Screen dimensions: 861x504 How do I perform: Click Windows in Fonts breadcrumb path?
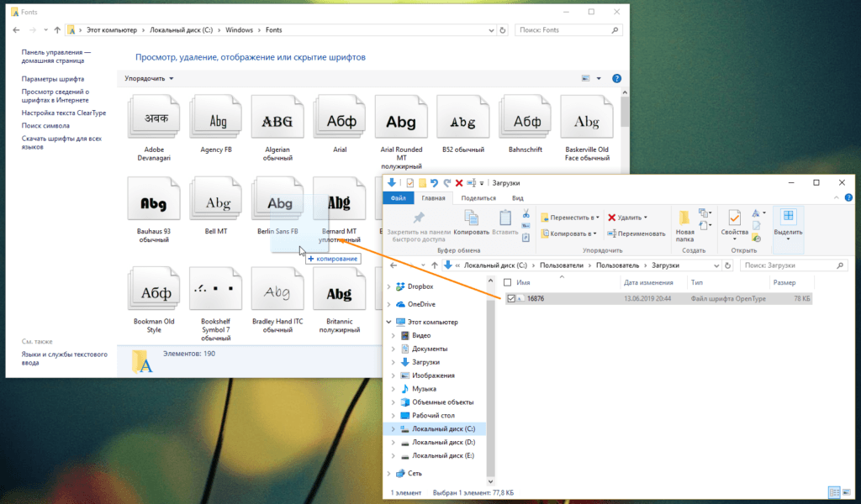click(x=239, y=30)
